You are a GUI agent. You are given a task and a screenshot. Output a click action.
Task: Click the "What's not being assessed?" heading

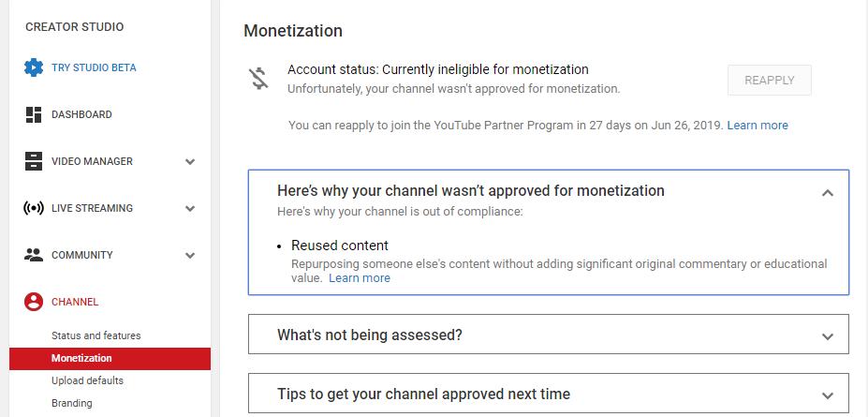pos(370,335)
